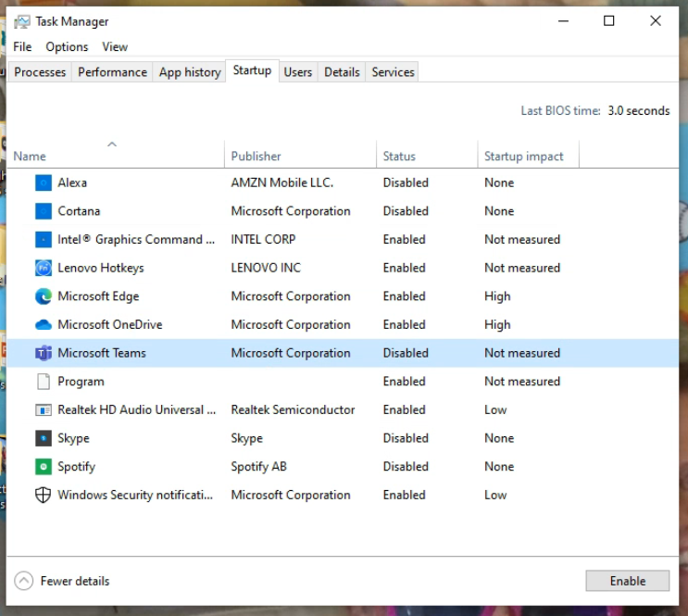Click AMZN Mobile LLC. publisher cell
The height and width of the screenshot is (616, 688).
pos(282,182)
